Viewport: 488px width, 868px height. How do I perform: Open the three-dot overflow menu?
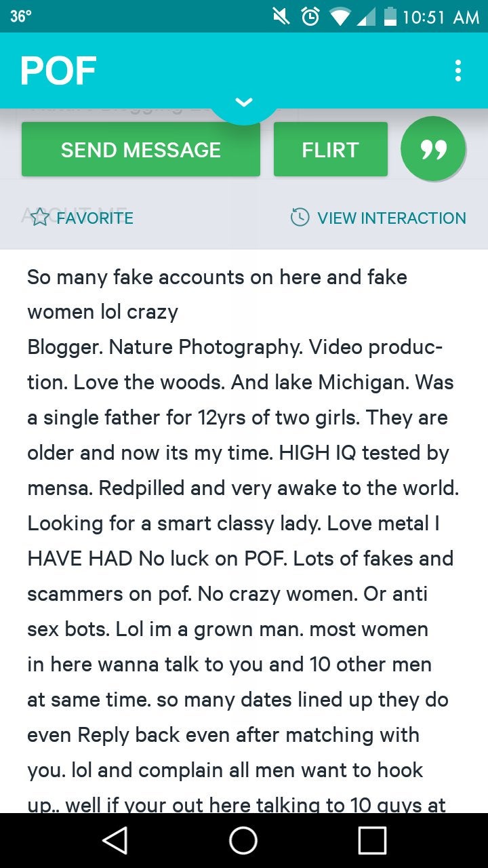click(x=458, y=71)
